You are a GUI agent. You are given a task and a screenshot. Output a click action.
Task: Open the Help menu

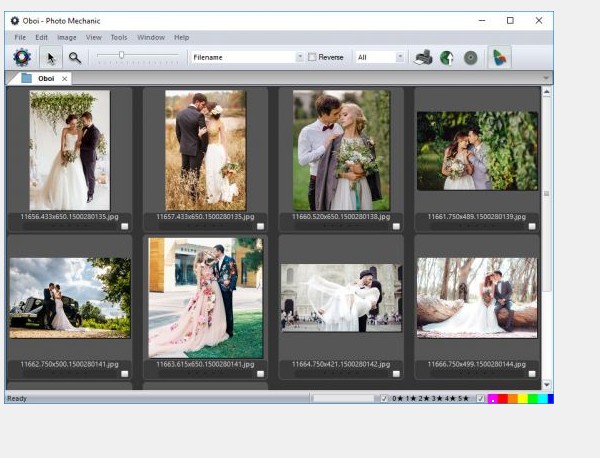181,37
